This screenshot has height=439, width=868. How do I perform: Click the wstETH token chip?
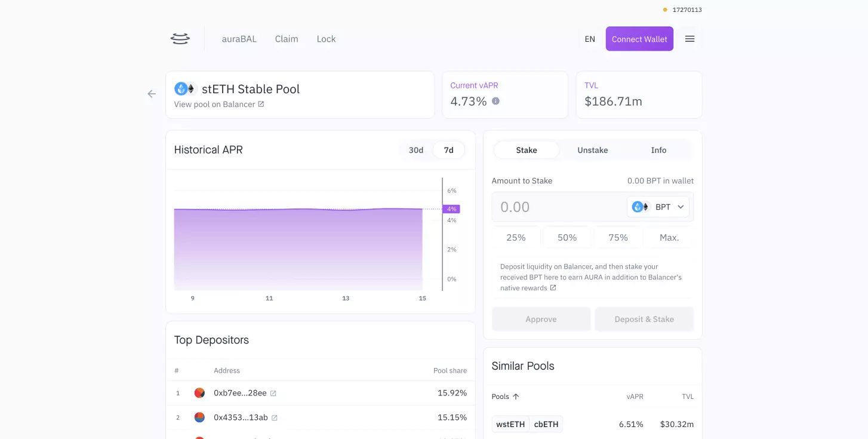click(x=510, y=424)
